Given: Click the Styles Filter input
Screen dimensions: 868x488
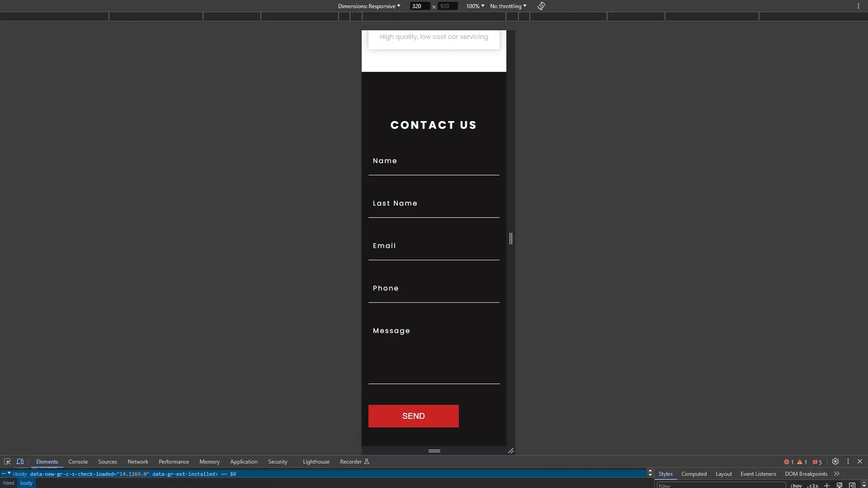Looking at the screenshot, I should click(x=721, y=485).
